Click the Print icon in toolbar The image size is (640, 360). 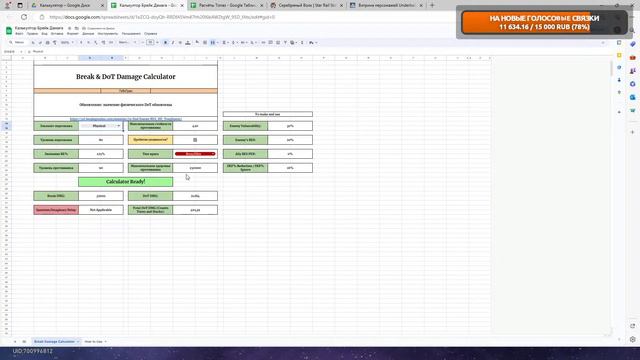(x=47, y=42)
